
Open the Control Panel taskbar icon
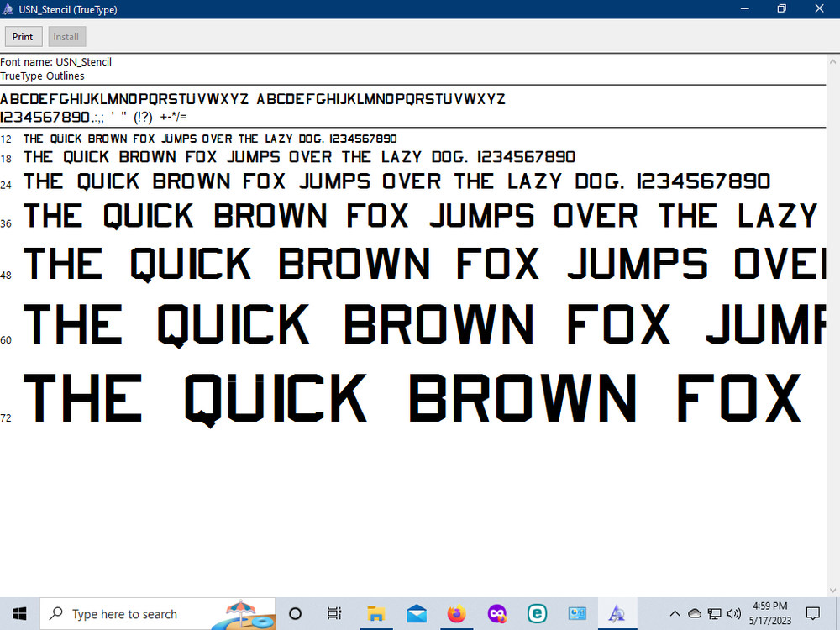click(577, 614)
